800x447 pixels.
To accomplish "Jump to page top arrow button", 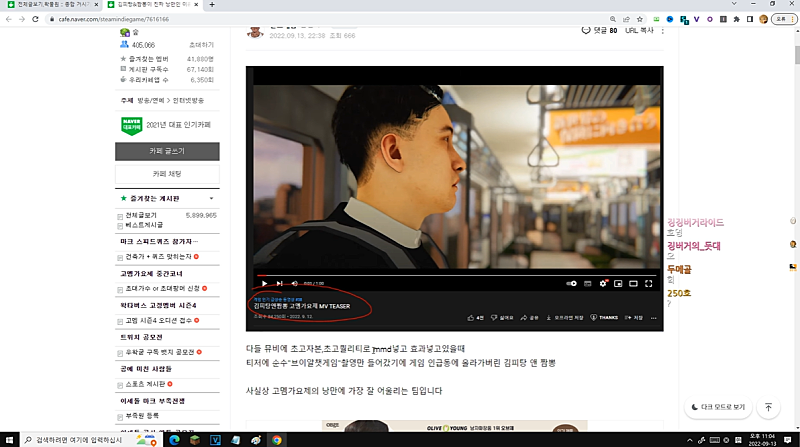I will pyautogui.click(x=768, y=407).
